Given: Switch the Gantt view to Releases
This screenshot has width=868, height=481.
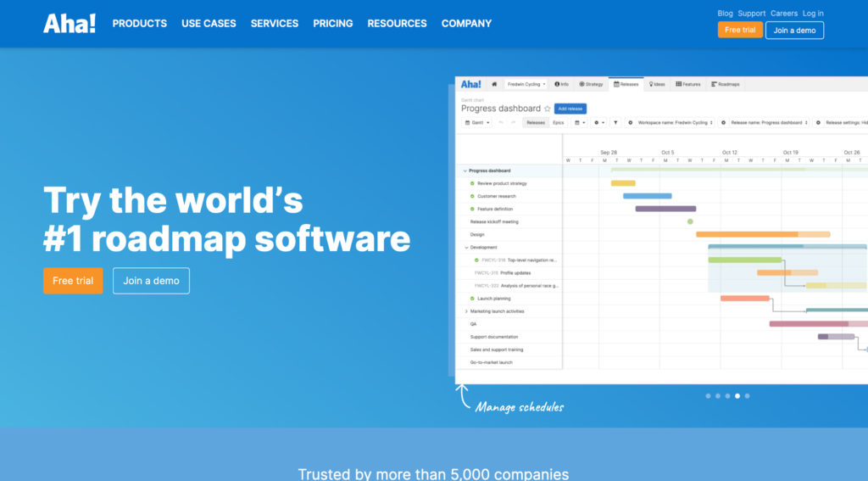Looking at the screenshot, I should pyautogui.click(x=536, y=122).
